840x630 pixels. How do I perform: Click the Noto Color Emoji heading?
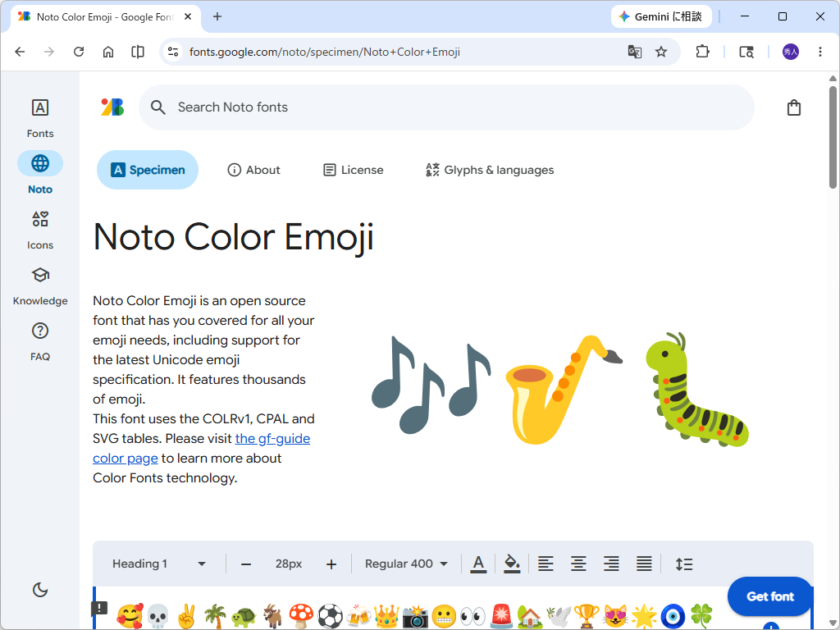pyautogui.click(x=233, y=236)
